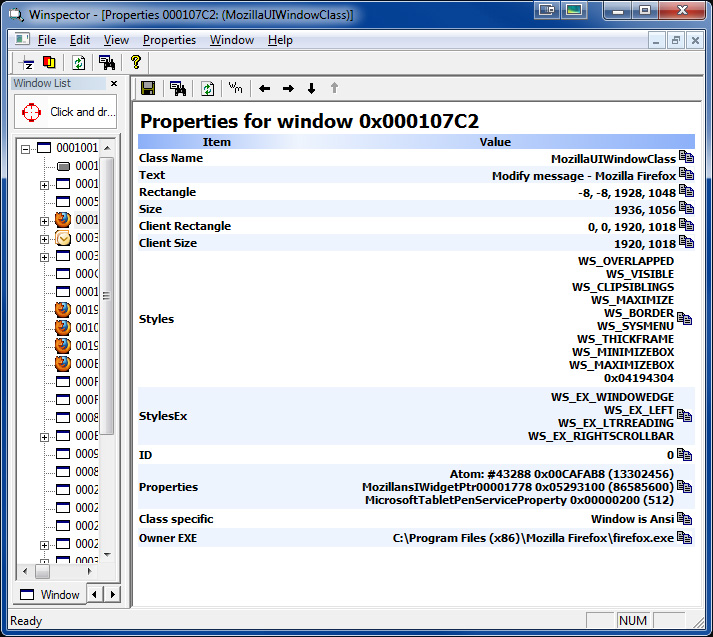Save properties using the floppy disk icon
This screenshot has height=637, width=713.
[x=148, y=89]
